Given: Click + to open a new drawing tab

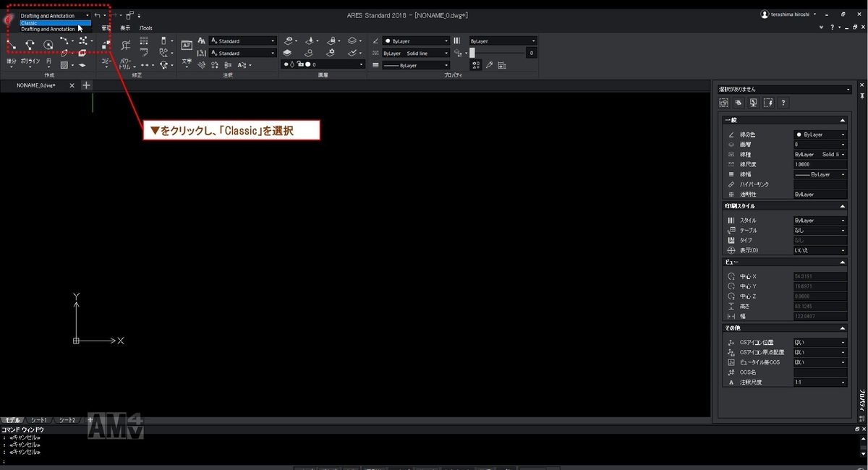Looking at the screenshot, I should click(86, 85).
